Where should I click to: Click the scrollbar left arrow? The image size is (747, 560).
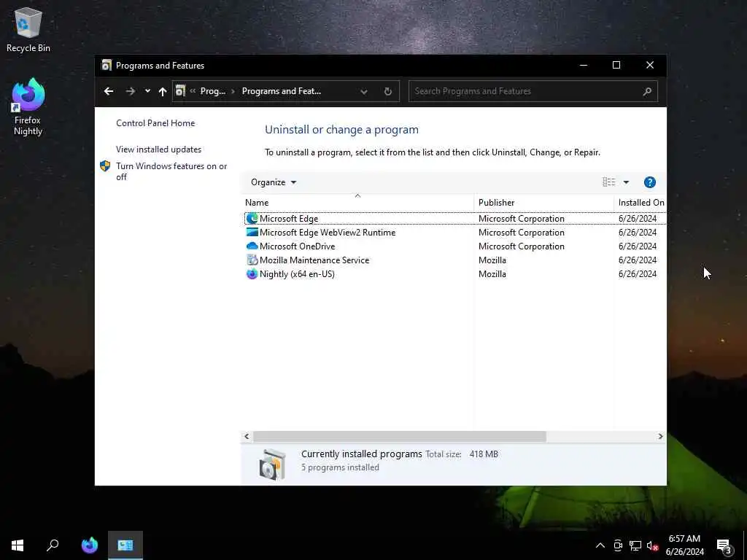247,436
